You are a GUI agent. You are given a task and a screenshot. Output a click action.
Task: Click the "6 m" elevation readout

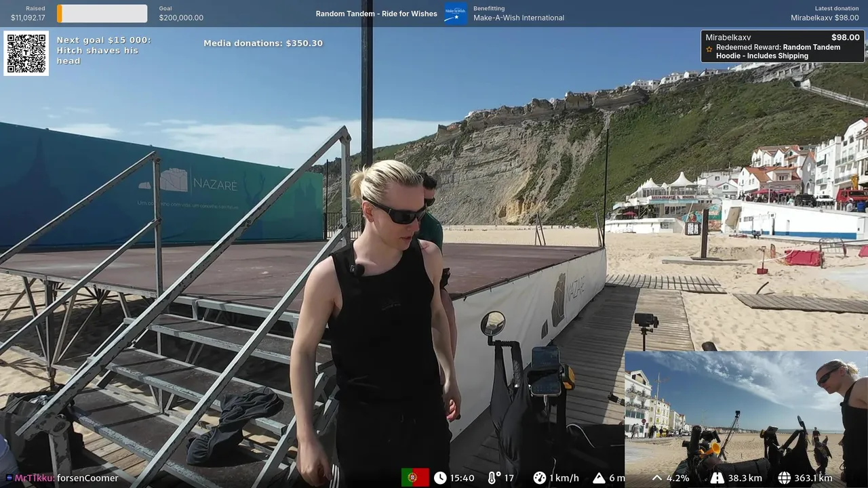[x=616, y=478]
